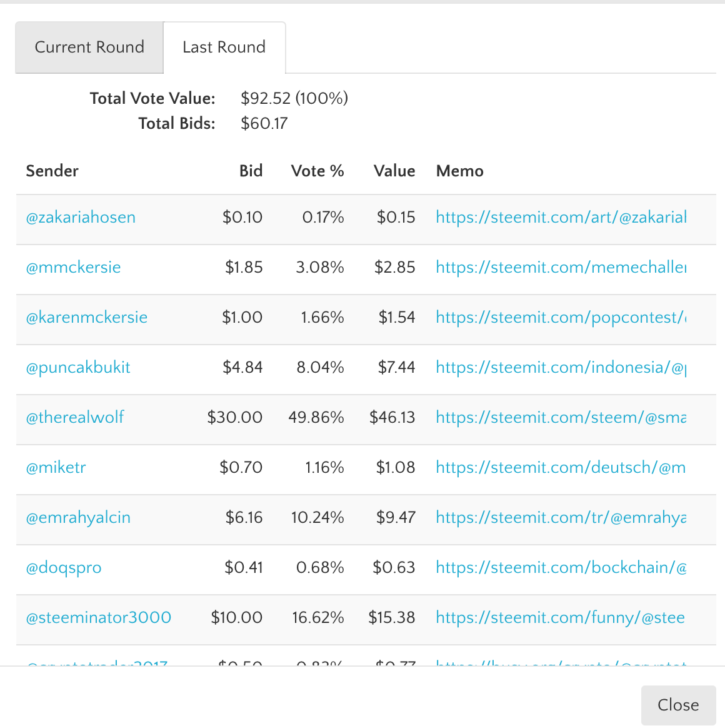Visit the steemit.com/steem memo link
The width and height of the screenshot is (725, 728).
coord(561,418)
